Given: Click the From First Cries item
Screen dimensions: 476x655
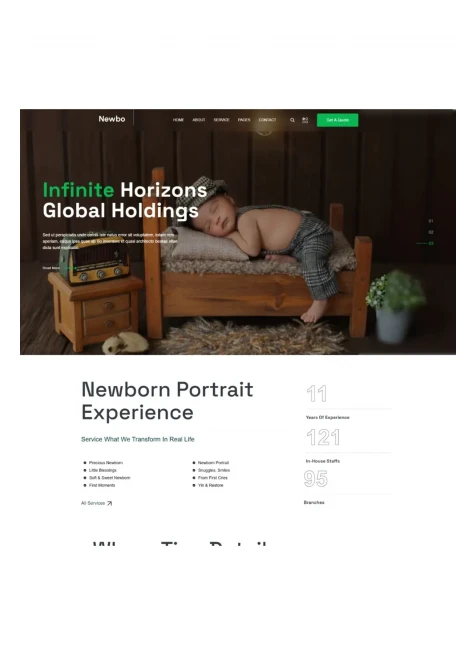Looking at the screenshot, I should (x=213, y=478).
